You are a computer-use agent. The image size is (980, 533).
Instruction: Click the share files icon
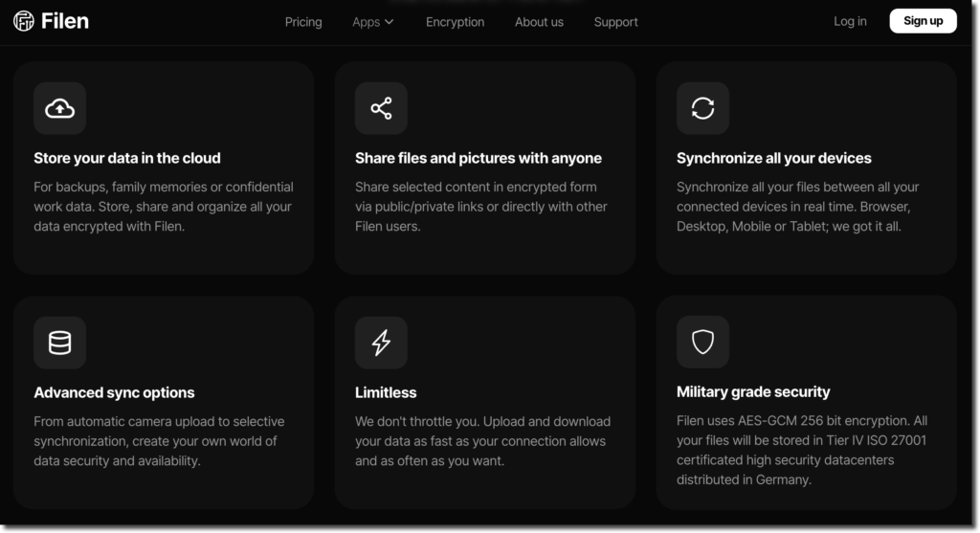381,108
